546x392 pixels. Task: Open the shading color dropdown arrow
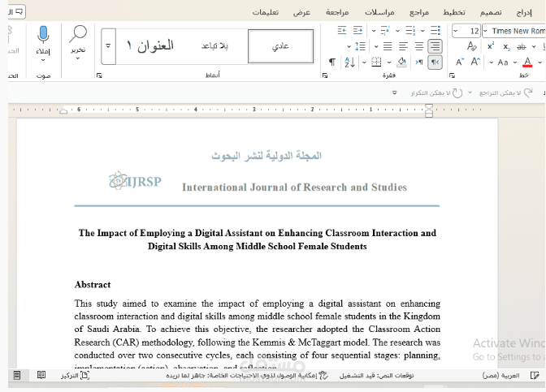click(389, 62)
